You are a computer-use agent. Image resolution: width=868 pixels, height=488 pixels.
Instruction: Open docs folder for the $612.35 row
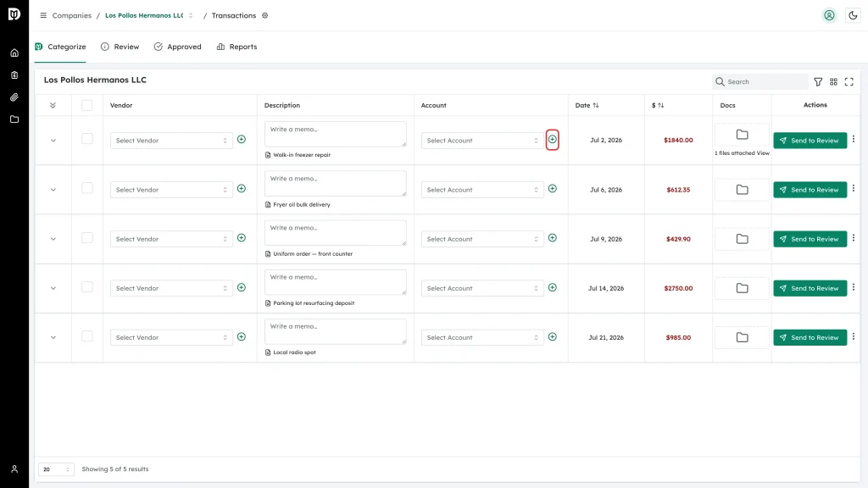tap(743, 190)
